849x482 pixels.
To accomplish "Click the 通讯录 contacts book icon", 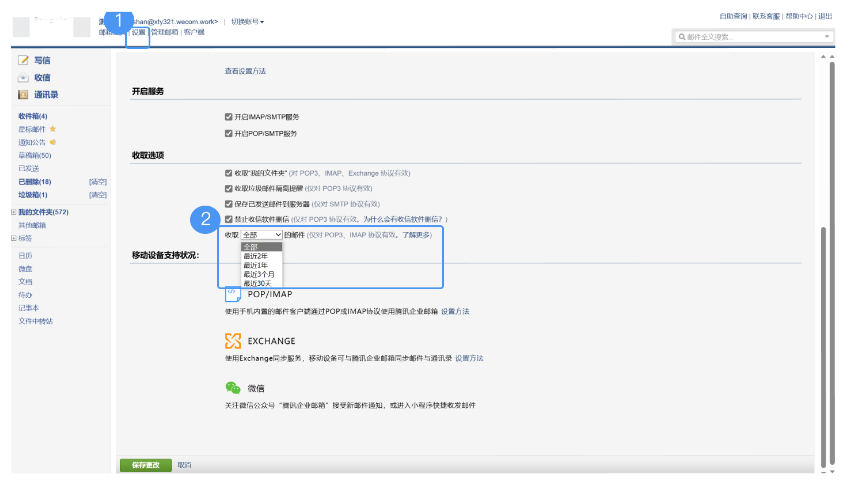I will tap(22, 95).
